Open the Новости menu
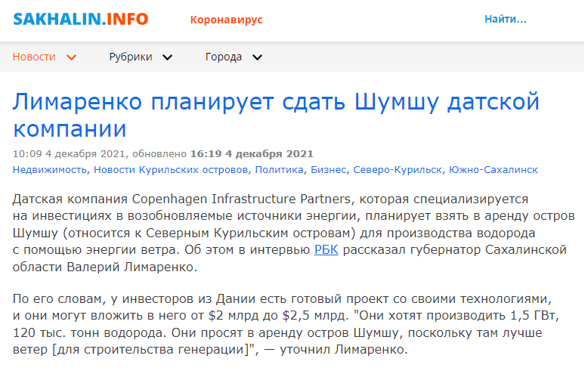588x377 pixels. 34,57
